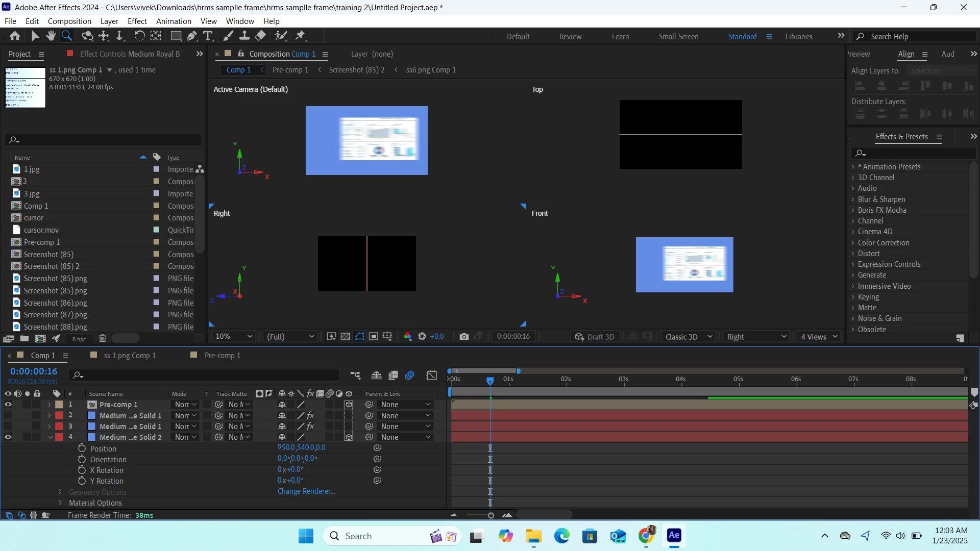Switch to the Learn workspace
The image size is (980, 551).
[x=620, y=36]
